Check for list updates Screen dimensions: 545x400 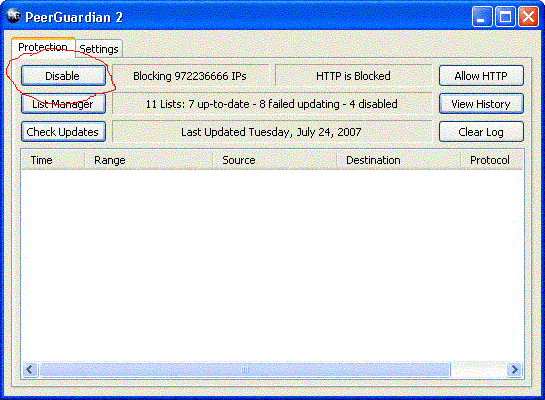tap(63, 132)
